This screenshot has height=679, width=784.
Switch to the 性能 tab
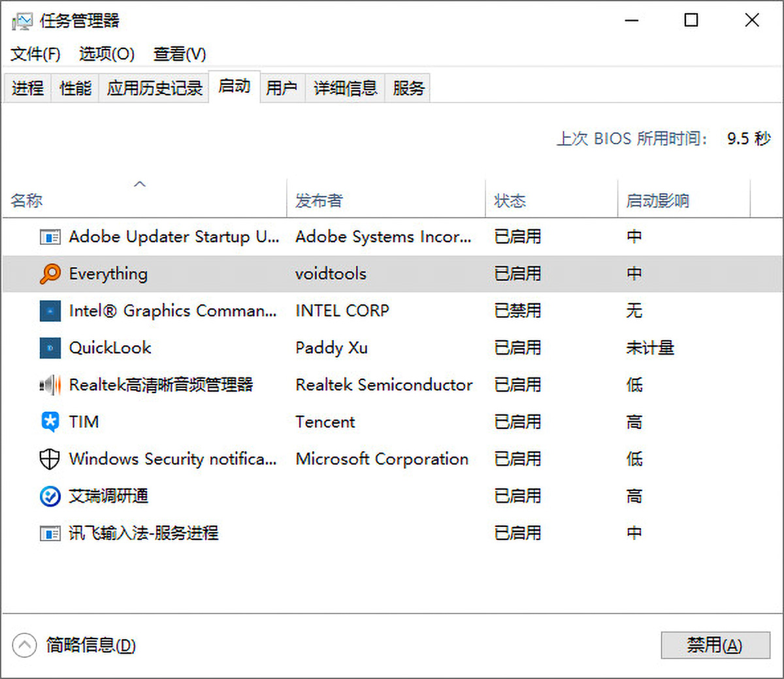(x=74, y=88)
